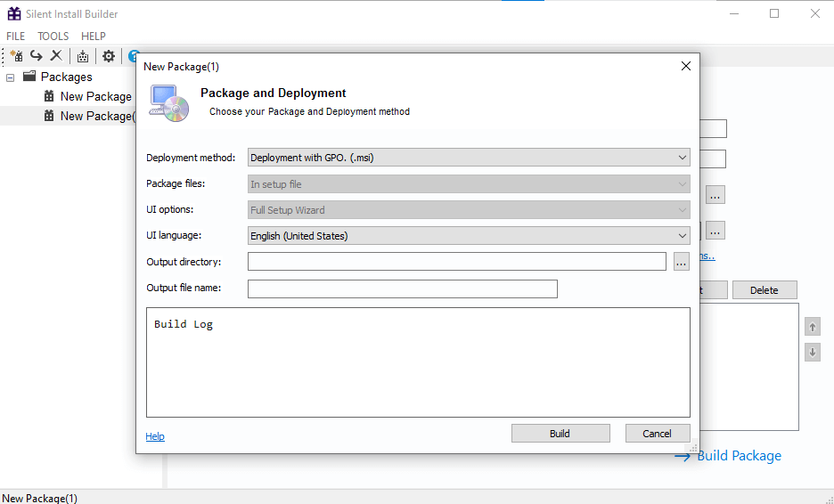Close the New Package(1) dialog
Viewport: 834px width, 504px height.
(x=686, y=66)
